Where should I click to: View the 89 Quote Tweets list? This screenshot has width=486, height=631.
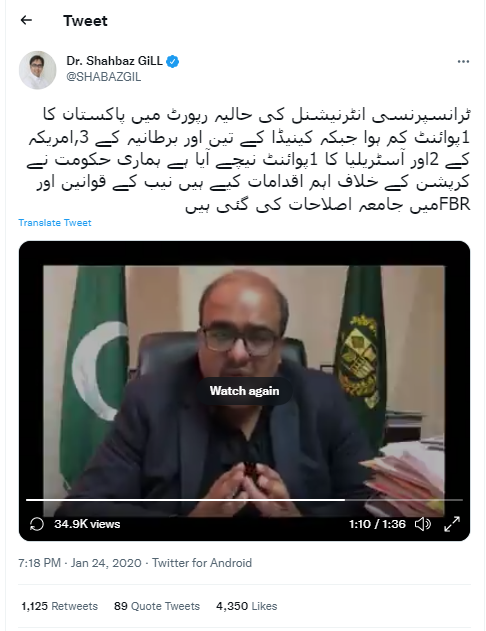coord(157,606)
